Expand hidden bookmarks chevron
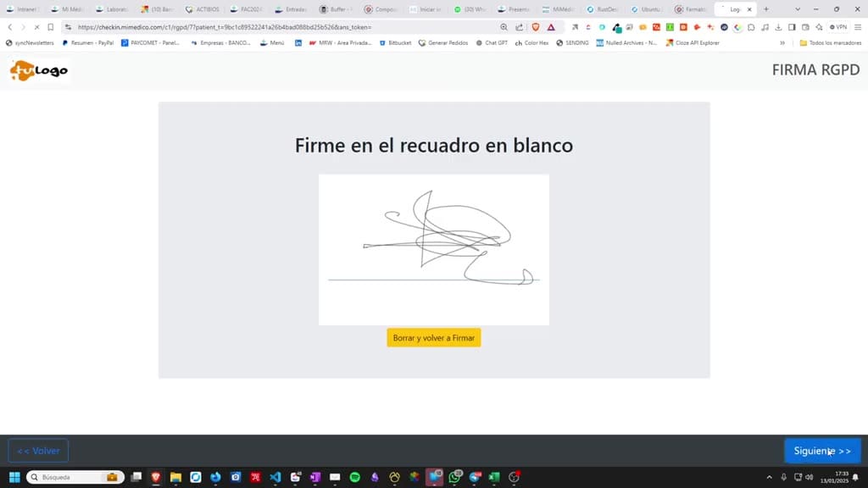Viewport: 868px width, 488px height. tap(782, 42)
